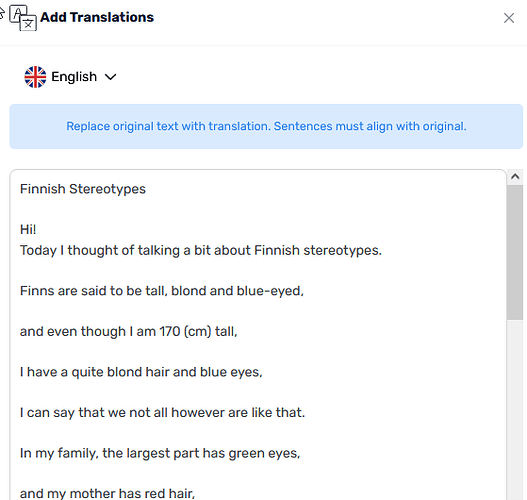Click the scrollbar up arrow
Viewport: 527px width, 500px height.
coord(515,176)
